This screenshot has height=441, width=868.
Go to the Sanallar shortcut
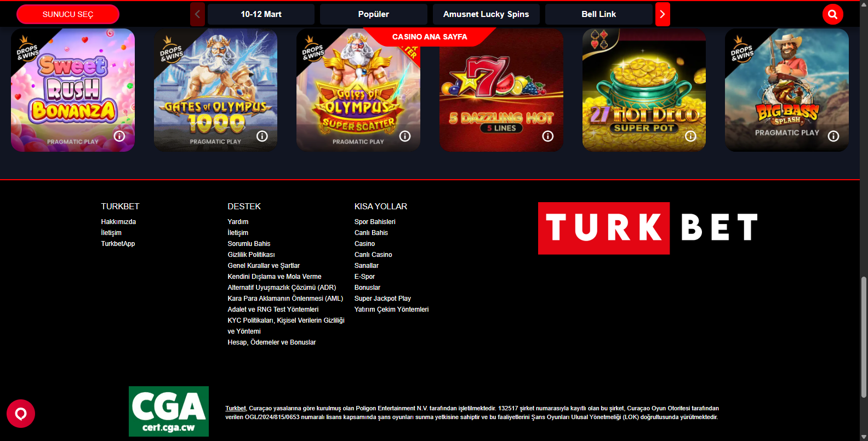point(367,266)
